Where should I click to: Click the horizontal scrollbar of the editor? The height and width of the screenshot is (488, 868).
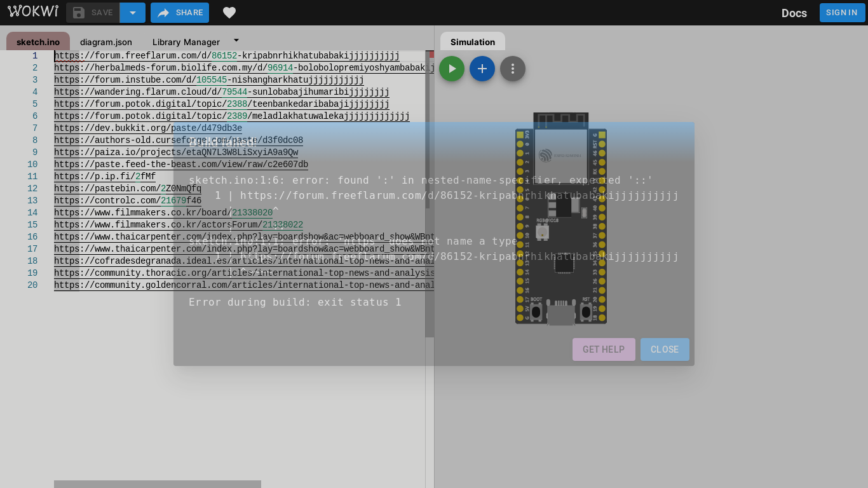pos(158,484)
